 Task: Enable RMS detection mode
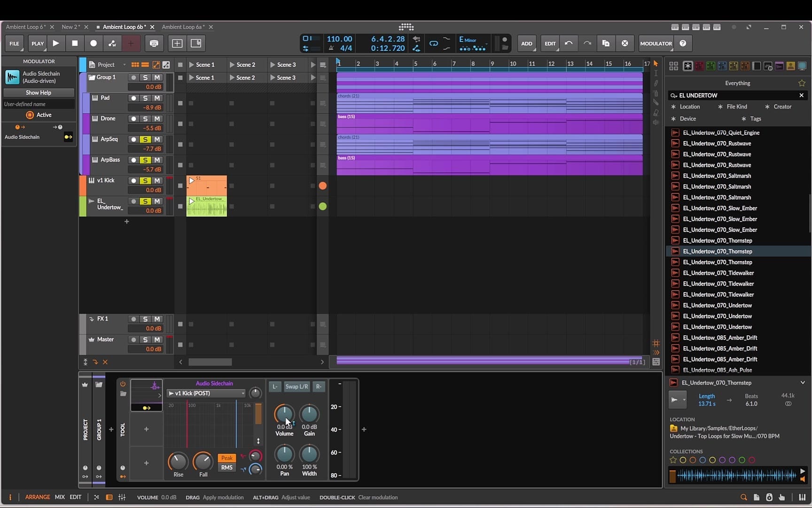[x=226, y=468]
